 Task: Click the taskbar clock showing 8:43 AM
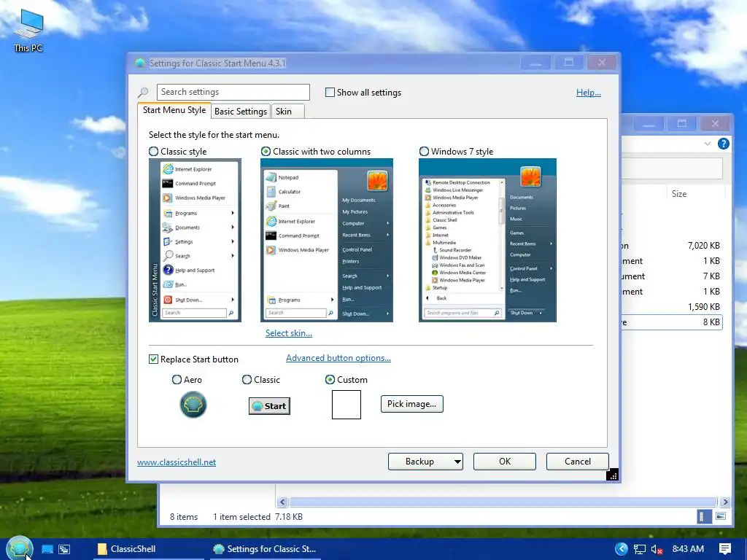coord(687,549)
